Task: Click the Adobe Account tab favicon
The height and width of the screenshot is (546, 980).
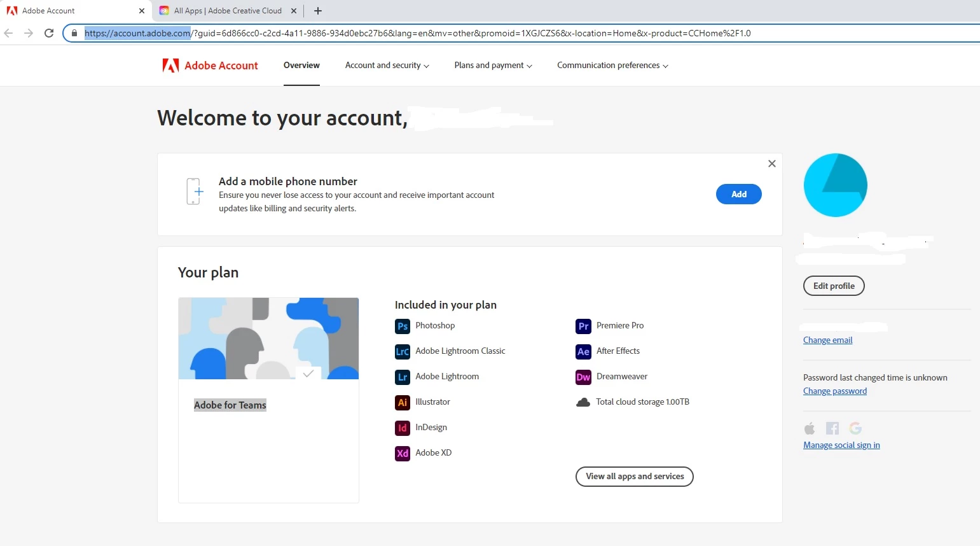Action: coord(11,11)
